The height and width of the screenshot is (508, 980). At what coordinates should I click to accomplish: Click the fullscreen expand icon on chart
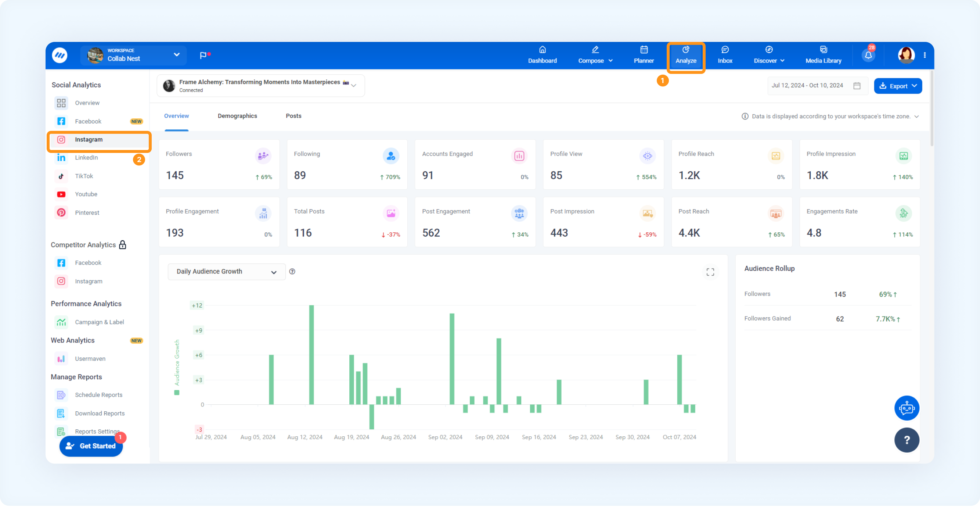click(711, 272)
